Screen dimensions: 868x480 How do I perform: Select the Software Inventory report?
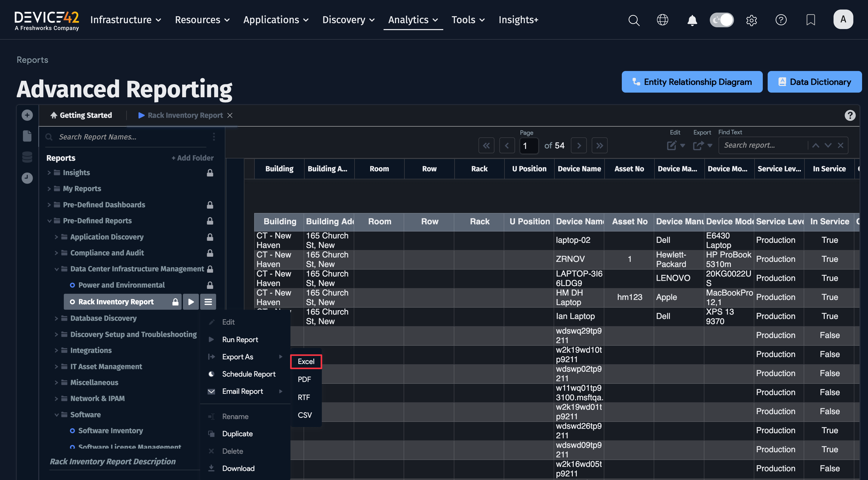point(111,431)
